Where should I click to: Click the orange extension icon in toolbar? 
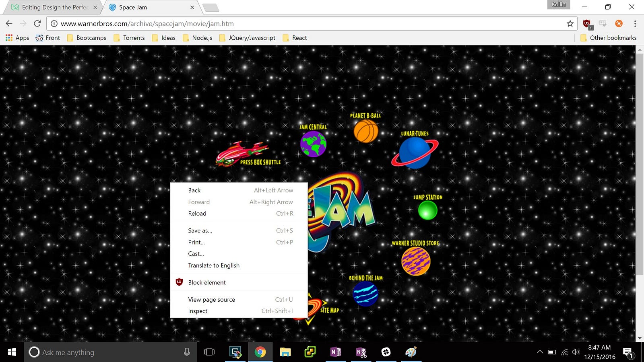click(x=619, y=24)
